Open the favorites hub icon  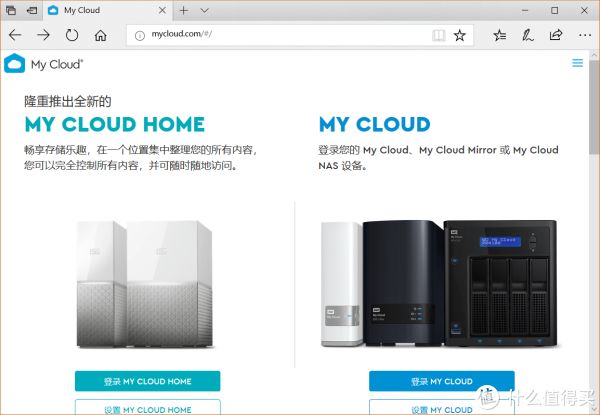499,35
